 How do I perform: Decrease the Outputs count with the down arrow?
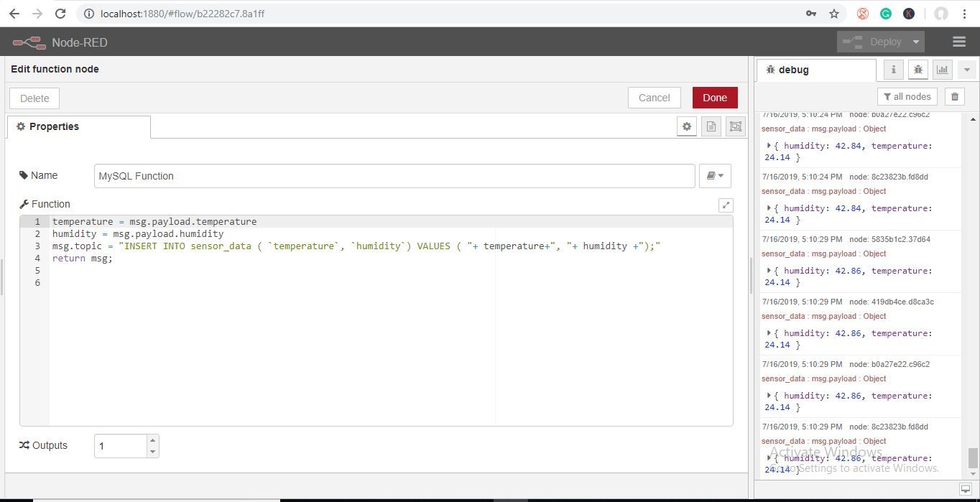tap(152, 452)
